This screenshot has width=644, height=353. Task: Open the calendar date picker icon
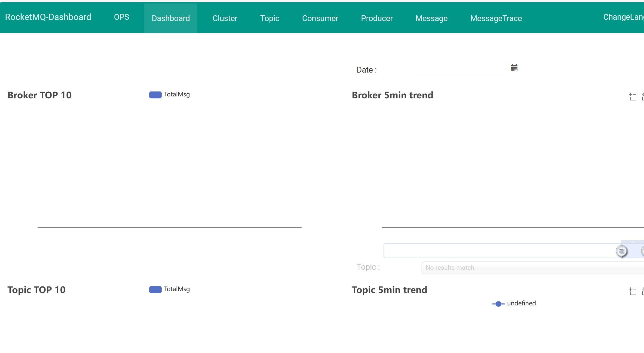pyautogui.click(x=514, y=68)
